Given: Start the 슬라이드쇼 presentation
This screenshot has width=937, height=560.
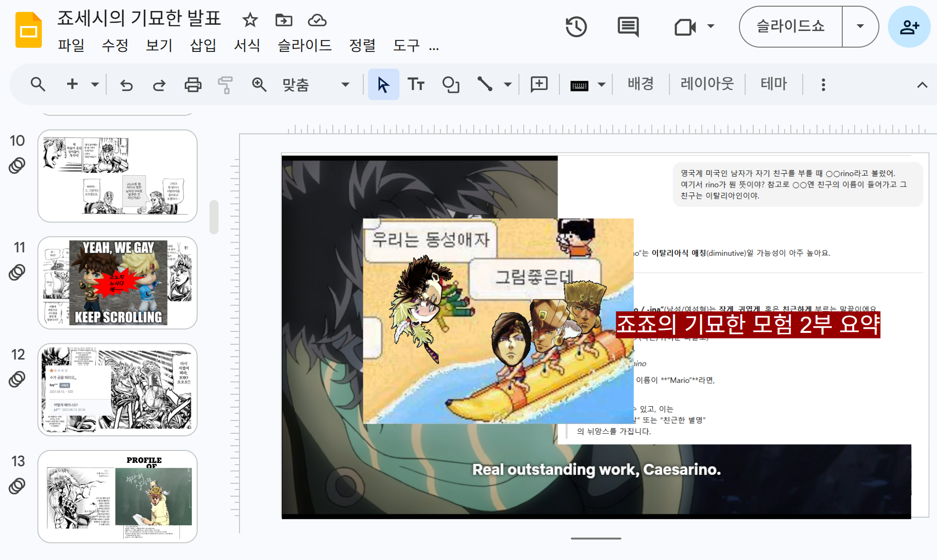Looking at the screenshot, I should coord(790,26).
